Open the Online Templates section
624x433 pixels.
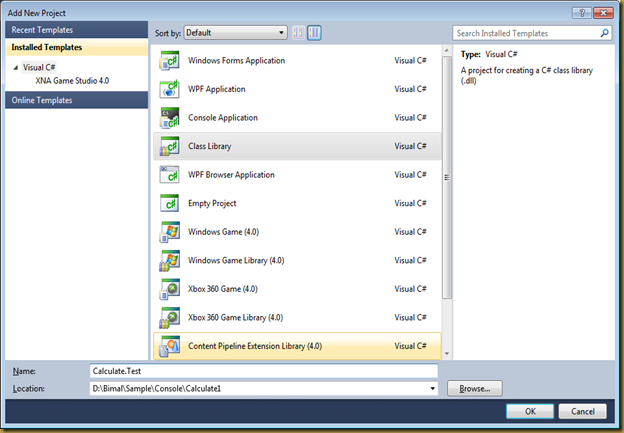point(76,100)
